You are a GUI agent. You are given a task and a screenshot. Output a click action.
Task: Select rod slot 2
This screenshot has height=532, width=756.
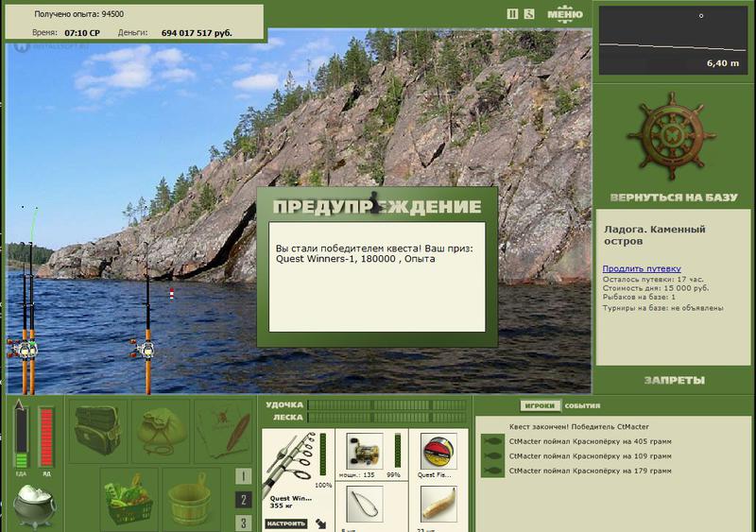243,500
